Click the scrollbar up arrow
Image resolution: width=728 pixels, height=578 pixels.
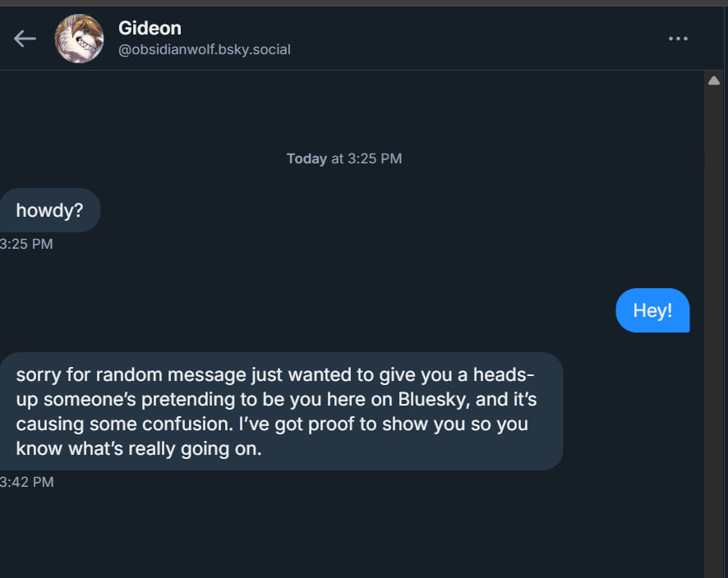713,80
